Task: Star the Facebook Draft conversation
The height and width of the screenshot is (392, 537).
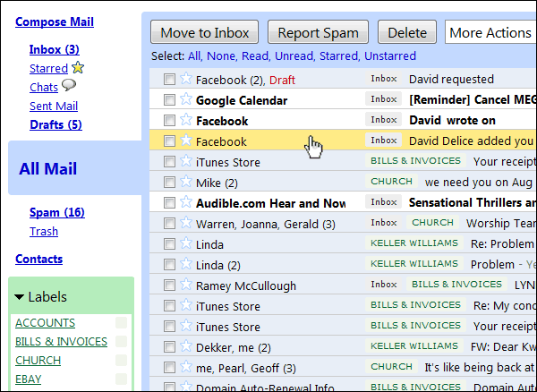Action: tap(186, 79)
